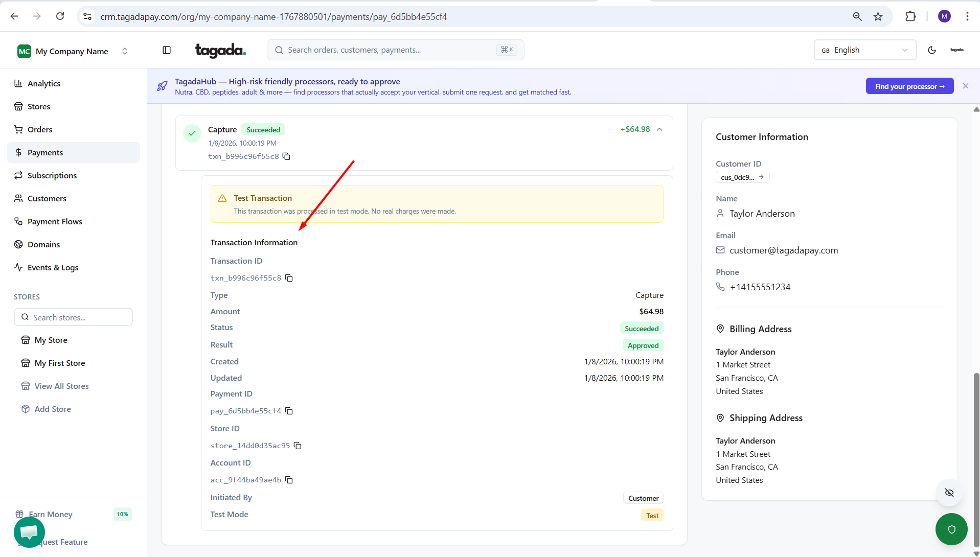This screenshot has width=980, height=557.
Task: Bookmark this page with the star icon
Action: click(878, 17)
